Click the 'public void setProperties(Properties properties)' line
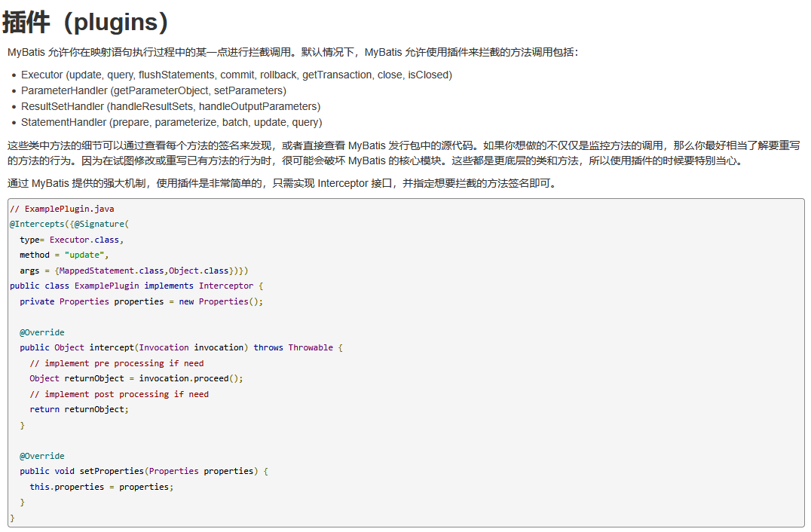The width and height of the screenshot is (811, 532). tap(144, 472)
